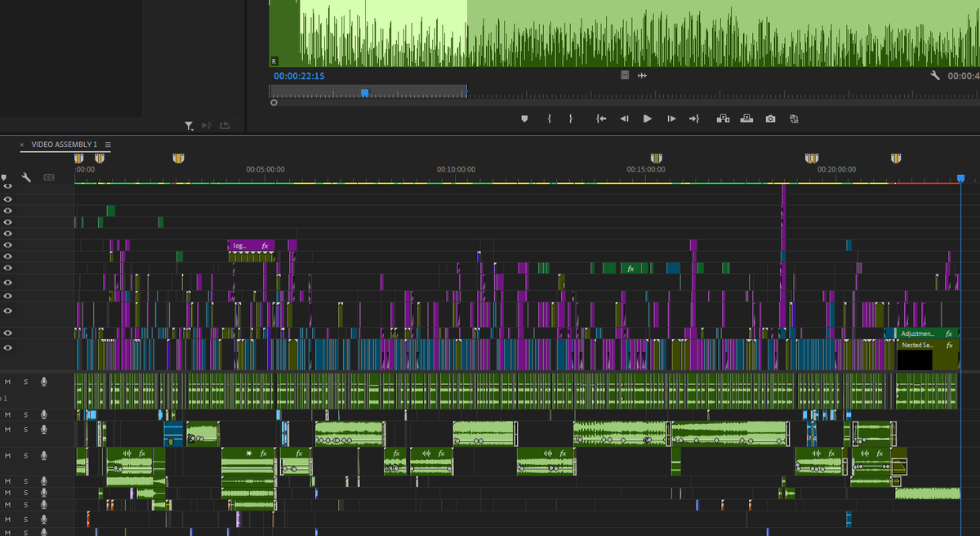Step back one frame

tap(625, 118)
